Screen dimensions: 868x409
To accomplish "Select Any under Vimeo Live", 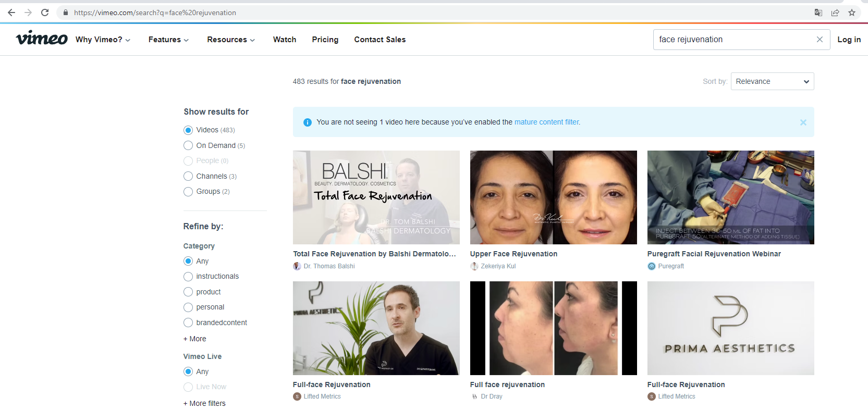I will [x=188, y=371].
